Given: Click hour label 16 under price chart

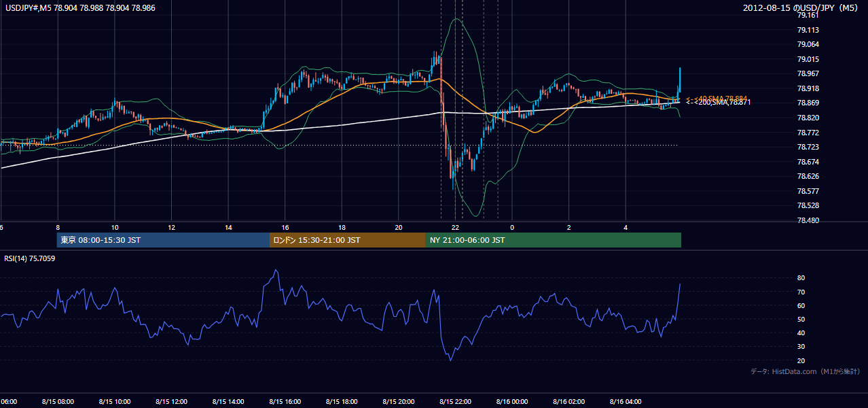Looking at the screenshot, I should point(285,228).
